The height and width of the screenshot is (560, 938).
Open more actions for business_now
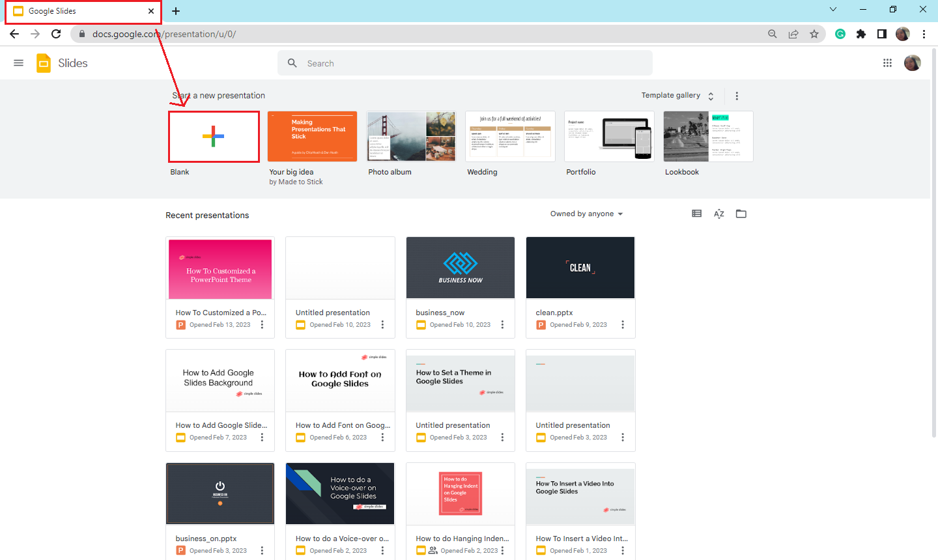pos(502,324)
